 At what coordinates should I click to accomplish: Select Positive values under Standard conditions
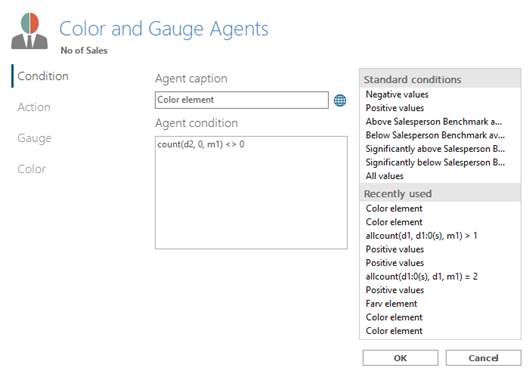point(395,108)
